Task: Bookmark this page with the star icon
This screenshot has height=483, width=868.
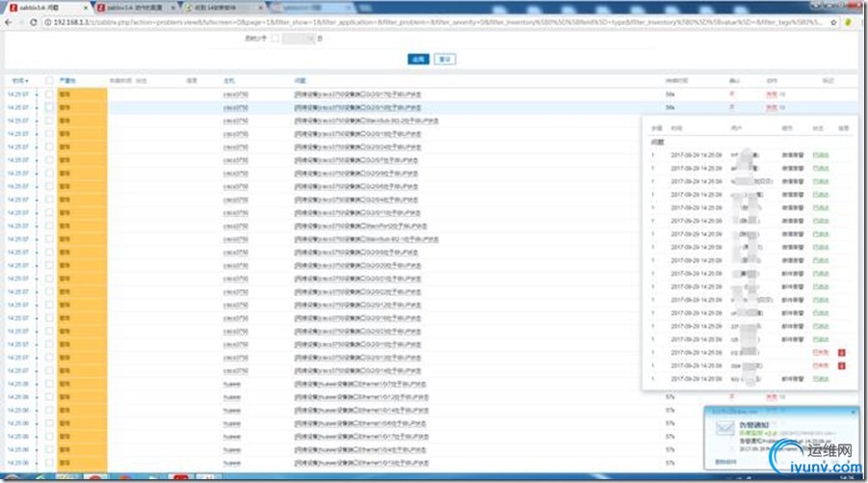Action: (x=833, y=22)
